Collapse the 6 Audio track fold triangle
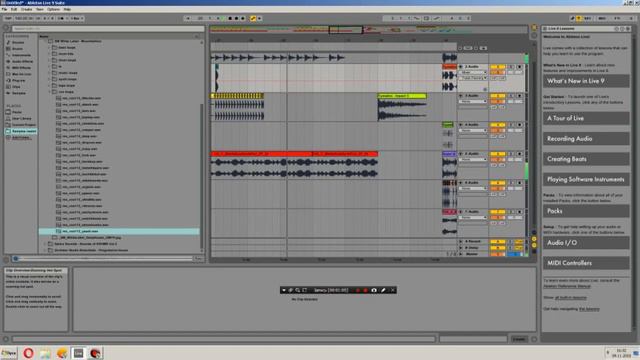640x360 pixels. coord(461,183)
